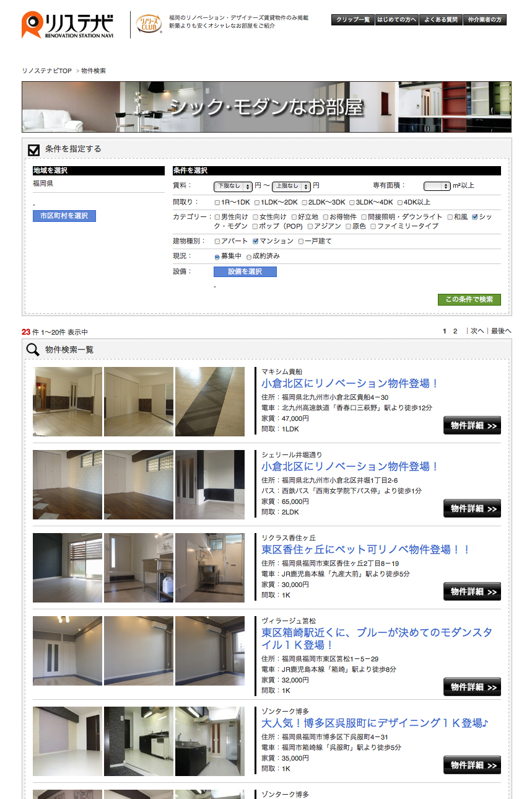The image size is (532, 799).
Task: Click the この条件で検索 search button
Action: [x=469, y=299]
